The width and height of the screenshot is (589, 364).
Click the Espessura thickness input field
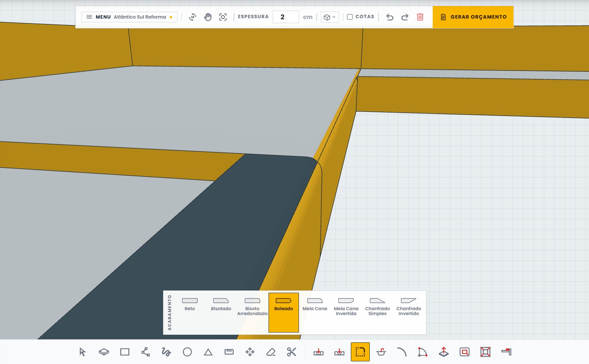286,17
